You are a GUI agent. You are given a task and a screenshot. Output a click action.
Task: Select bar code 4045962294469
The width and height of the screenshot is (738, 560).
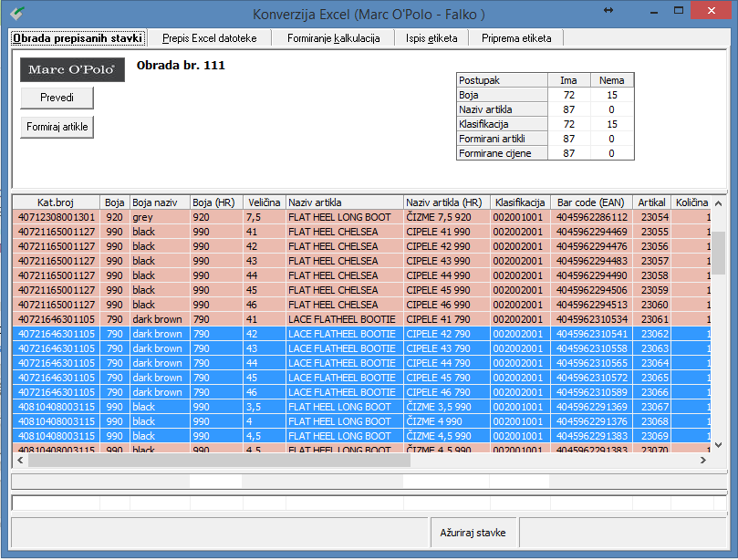tap(591, 232)
